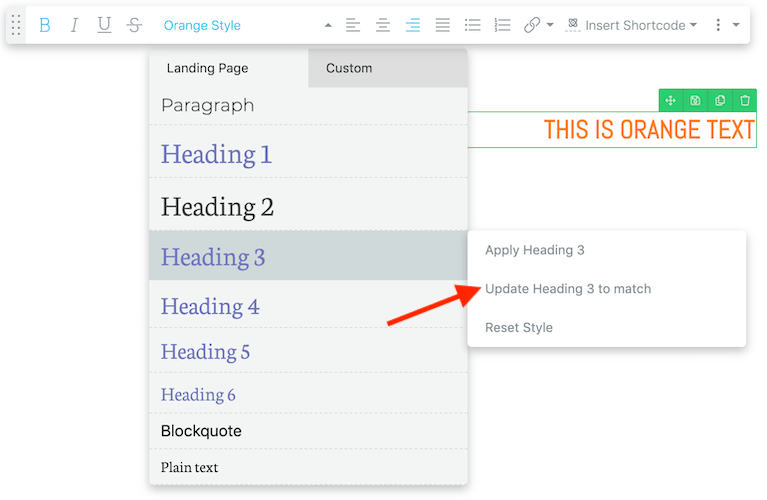Viewport: 767px width, 500px height.
Task: Select the Paragraph style
Action: coord(308,106)
